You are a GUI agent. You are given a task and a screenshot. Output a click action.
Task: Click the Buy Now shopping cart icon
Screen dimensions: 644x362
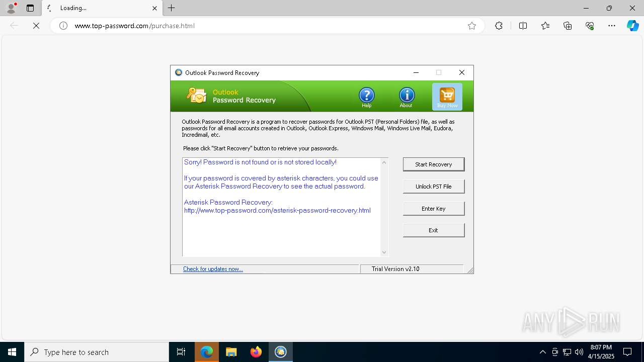[447, 97]
